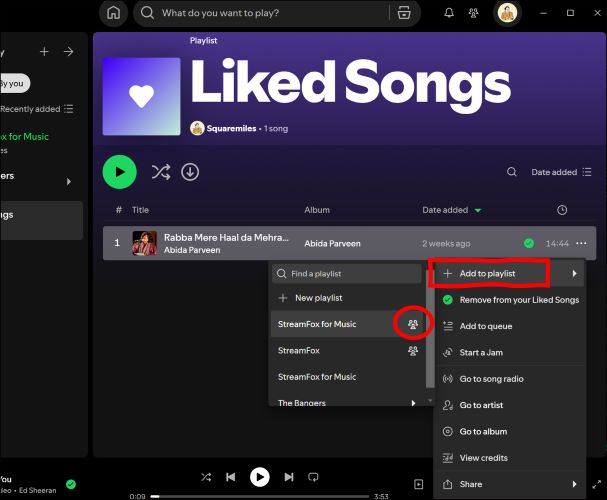Click Find a playlist search field

pyautogui.click(x=347, y=274)
